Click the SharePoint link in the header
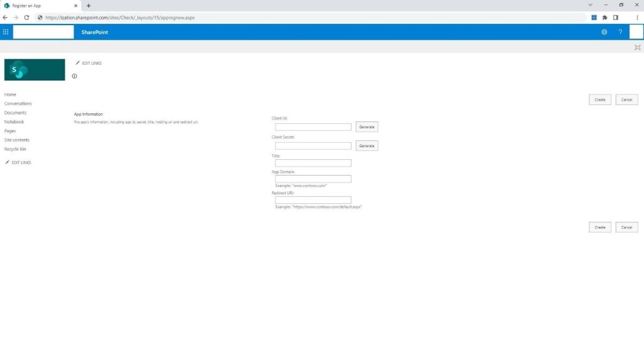This screenshot has height=348, width=644. click(94, 32)
